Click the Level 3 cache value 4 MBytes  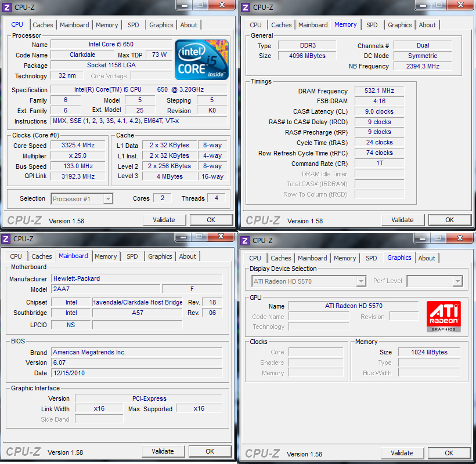coord(170,176)
